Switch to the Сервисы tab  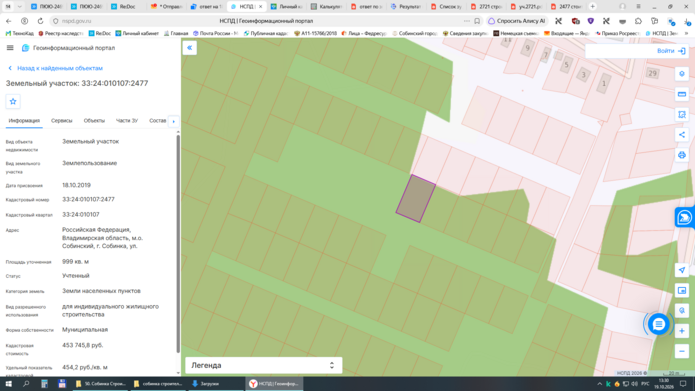tap(62, 121)
